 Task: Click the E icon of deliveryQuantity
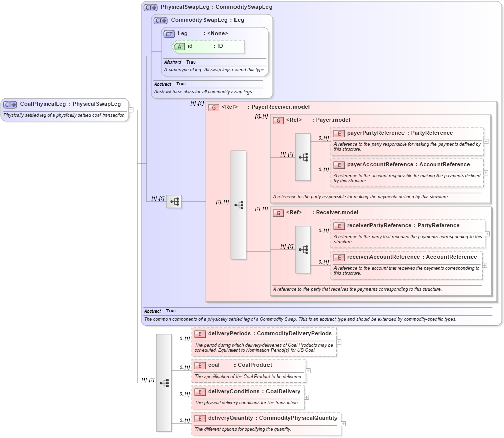tap(200, 418)
